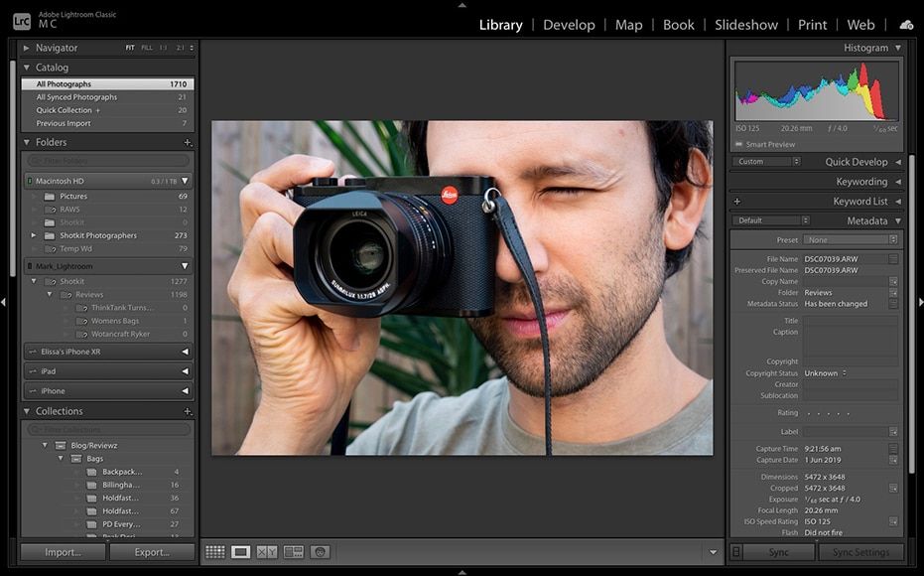Switch to Grid view icon in toolbar
The image size is (924, 576).
click(x=215, y=552)
